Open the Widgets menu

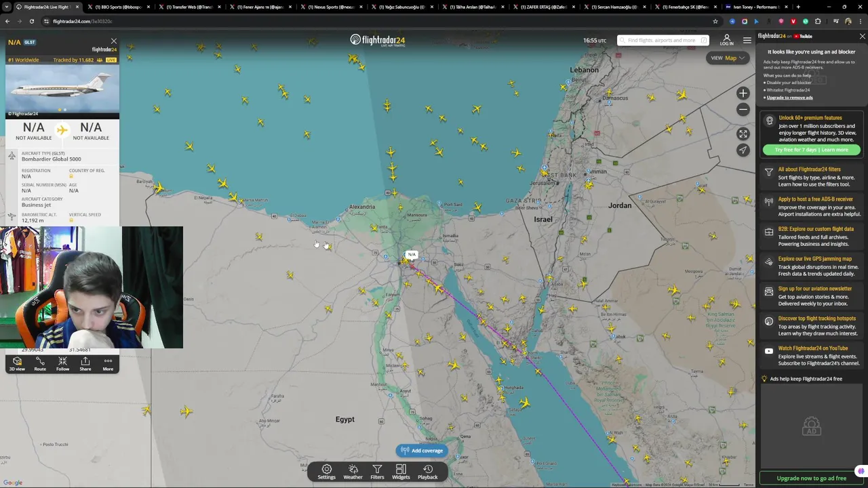[401, 472]
